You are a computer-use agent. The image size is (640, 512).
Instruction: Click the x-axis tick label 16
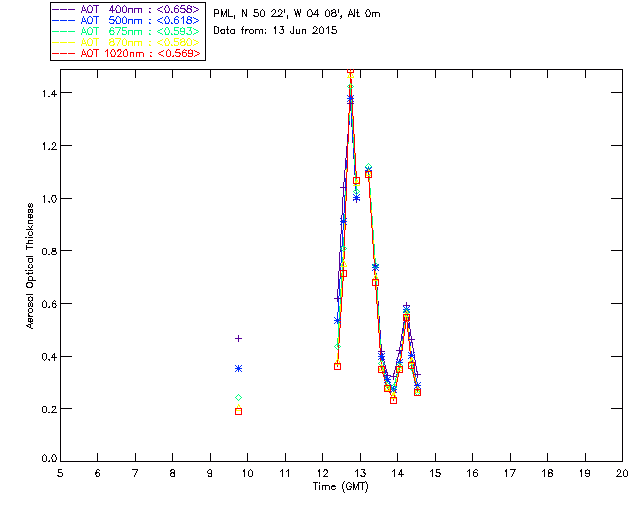point(472,474)
